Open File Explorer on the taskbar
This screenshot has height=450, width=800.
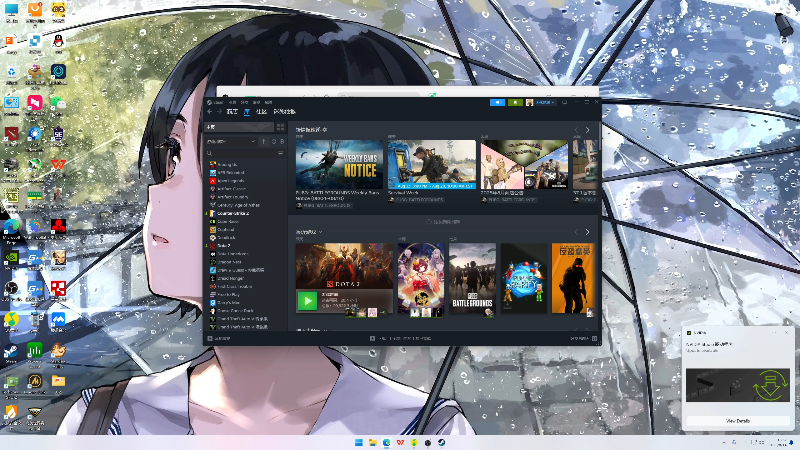click(x=372, y=442)
